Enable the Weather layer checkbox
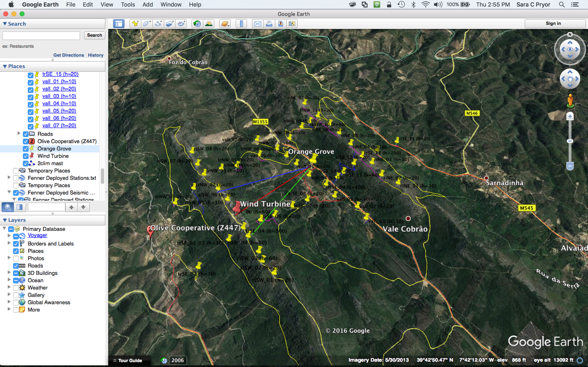Image resolution: width=588 pixels, height=367 pixels. 16,288
